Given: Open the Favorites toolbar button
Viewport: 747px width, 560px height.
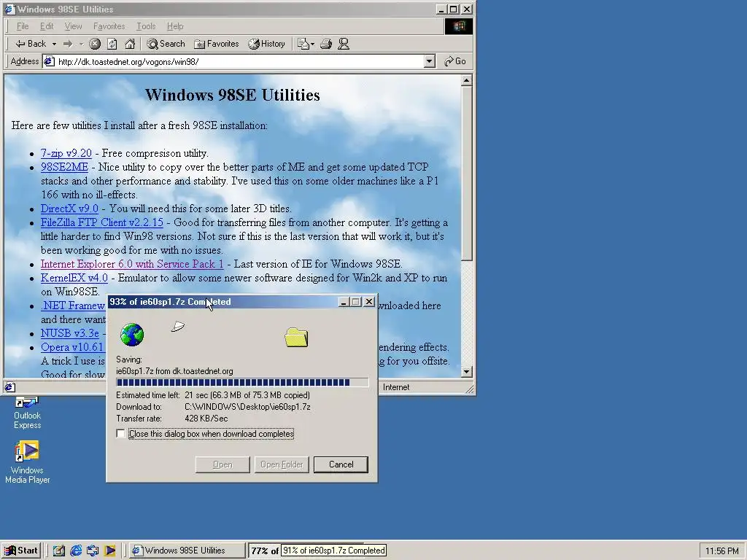Looking at the screenshot, I should [x=216, y=44].
